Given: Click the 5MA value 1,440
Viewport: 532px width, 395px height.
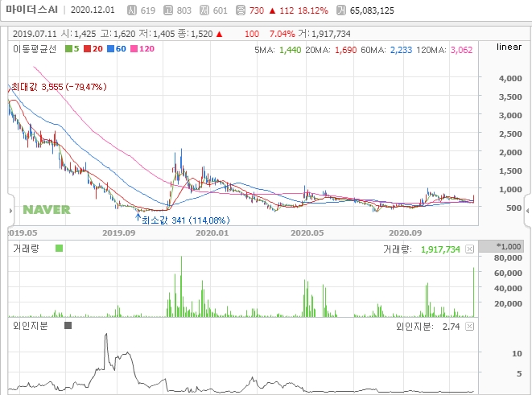Looking at the screenshot, I should [290, 50].
